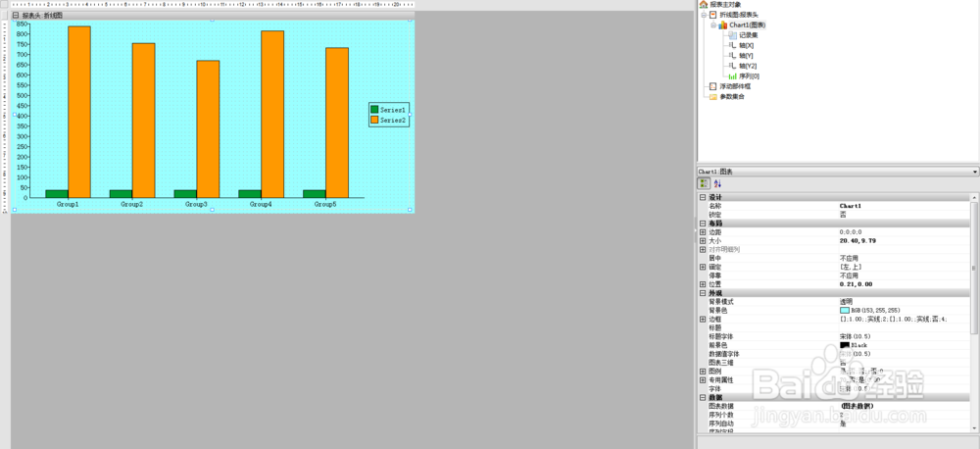Viewport: 980px width, 449px height.
Task: Click the Series2 legend entry
Action: coord(389,120)
